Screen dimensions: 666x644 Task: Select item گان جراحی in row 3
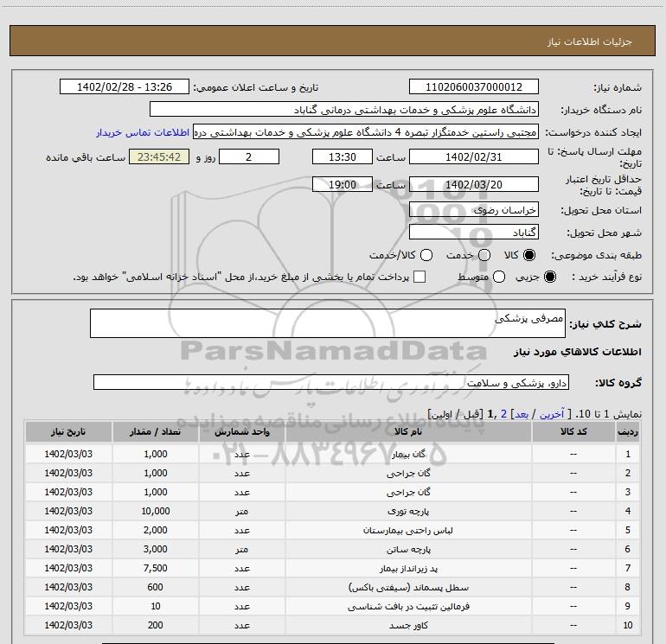pyautogui.click(x=408, y=493)
